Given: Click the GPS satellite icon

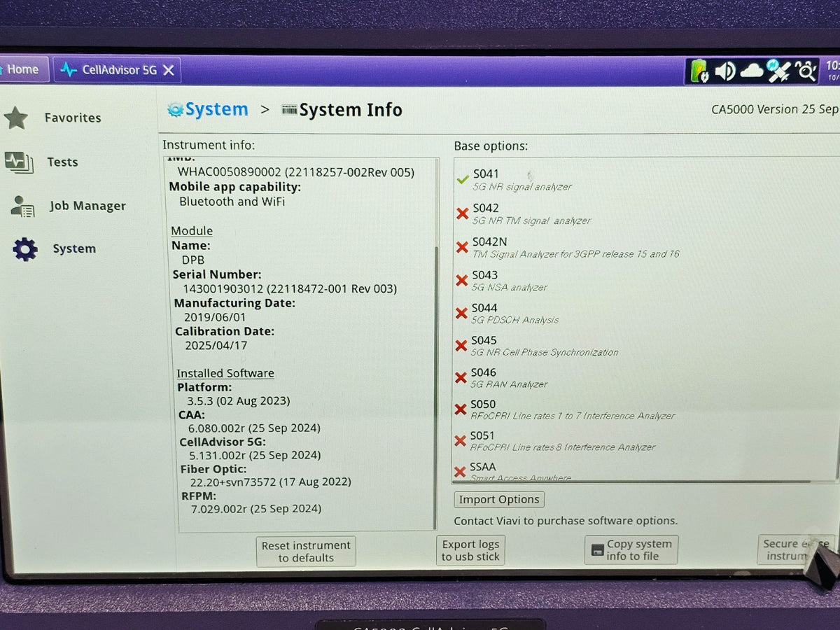Looking at the screenshot, I should [778, 71].
